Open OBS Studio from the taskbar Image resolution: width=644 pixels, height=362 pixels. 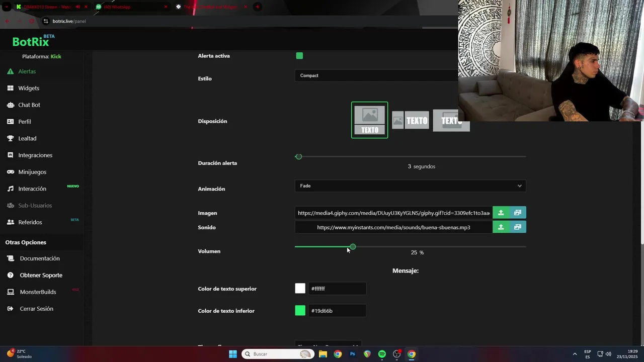(396, 354)
